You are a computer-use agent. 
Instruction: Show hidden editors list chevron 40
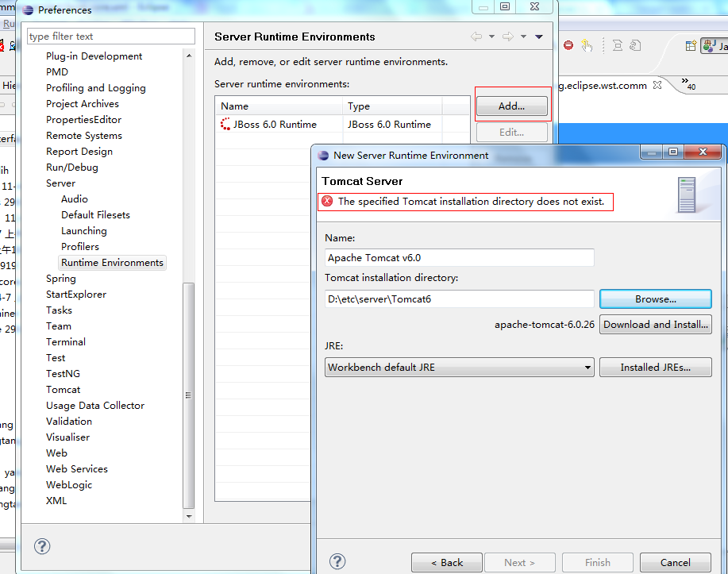tap(688, 83)
